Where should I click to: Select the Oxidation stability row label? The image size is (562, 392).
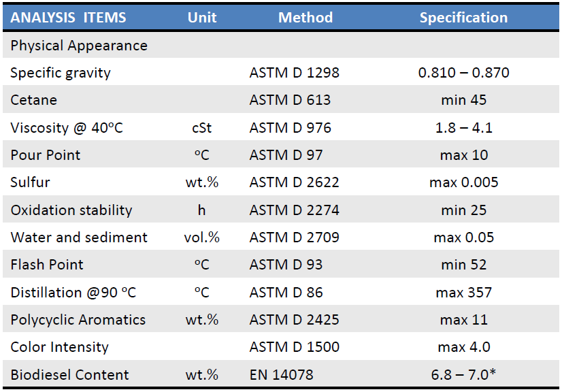(x=71, y=210)
